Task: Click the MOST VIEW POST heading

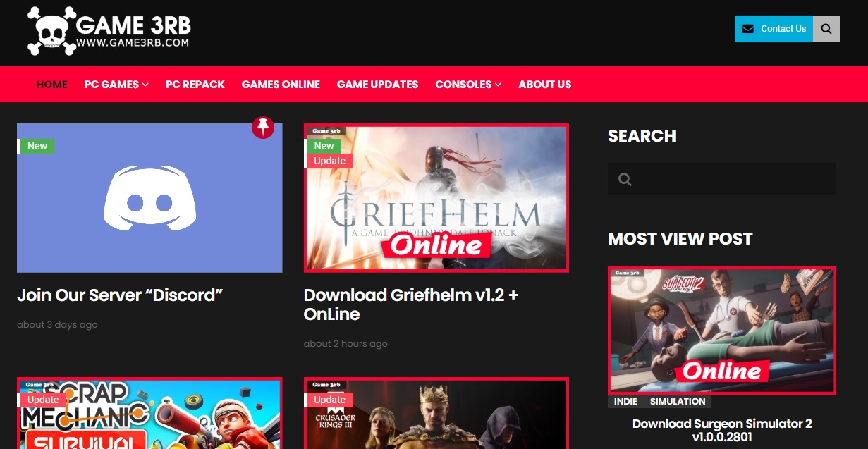Action: (x=680, y=239)
